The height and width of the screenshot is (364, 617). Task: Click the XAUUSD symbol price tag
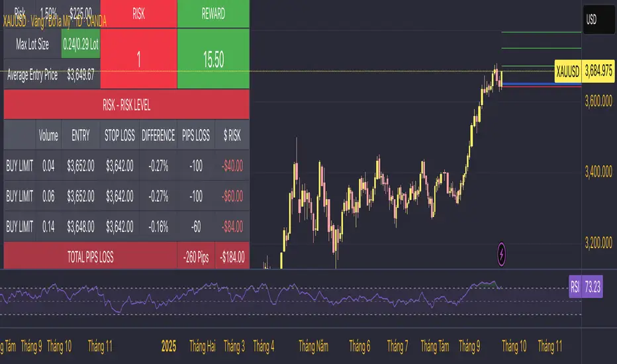click(568, 71)
